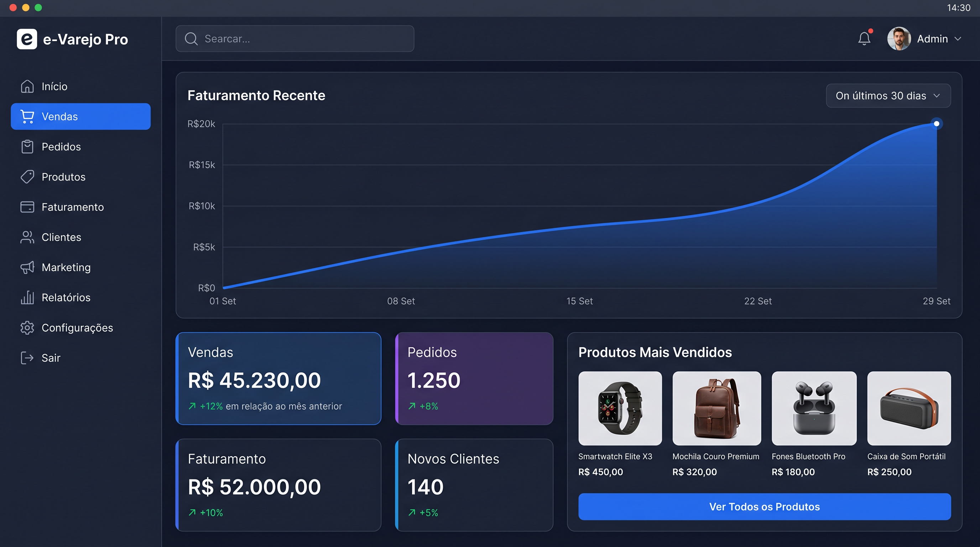Click the 'R$ 320,00' price
Image resolution: width=980 pixels, height=547 pixels.
[695, 472]
